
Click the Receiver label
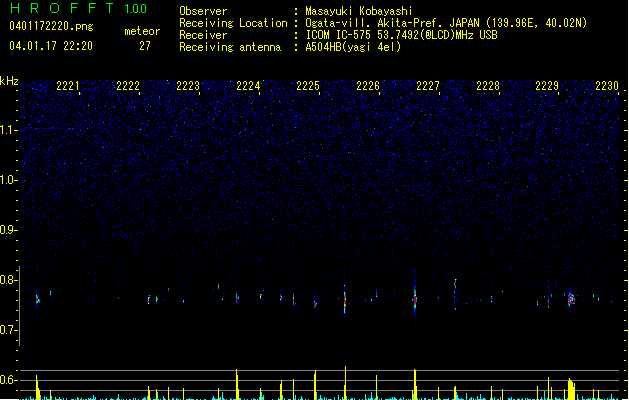click(x=203, y=35)
